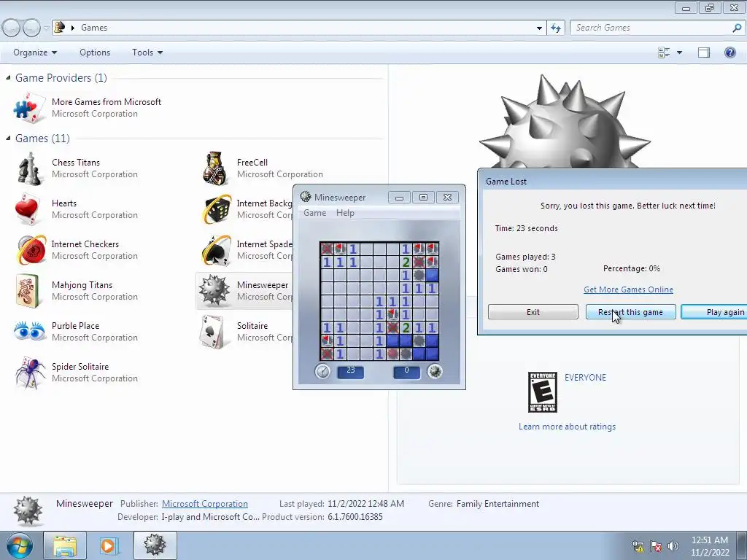This screenshot has width=747, height=560.
Task: Select the FreeCell king card icon
Action: tap(215, 168)
